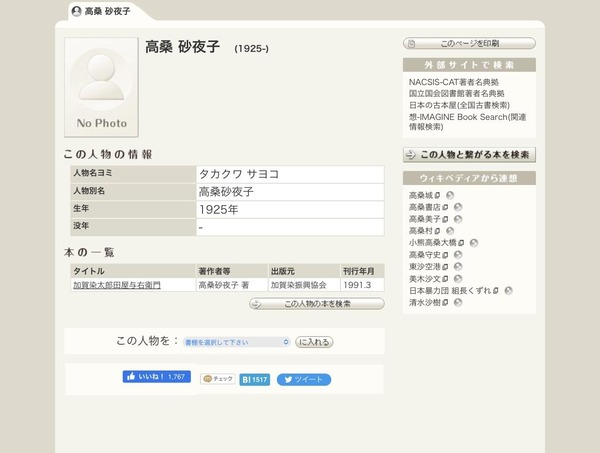The width and height of the screenshot is (600, 453).
Task: Click the mixi チェック button
Action: click(x=218, y=379)
